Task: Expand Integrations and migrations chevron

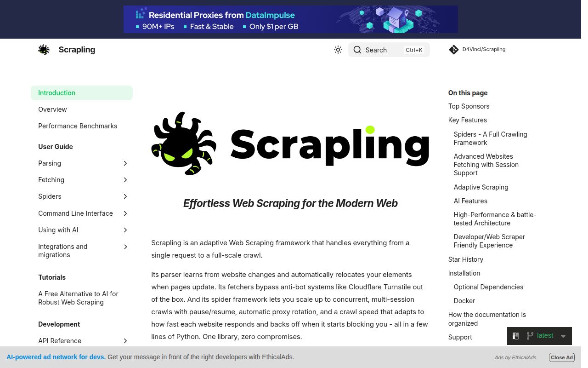Action: click(x=125, y=247)
